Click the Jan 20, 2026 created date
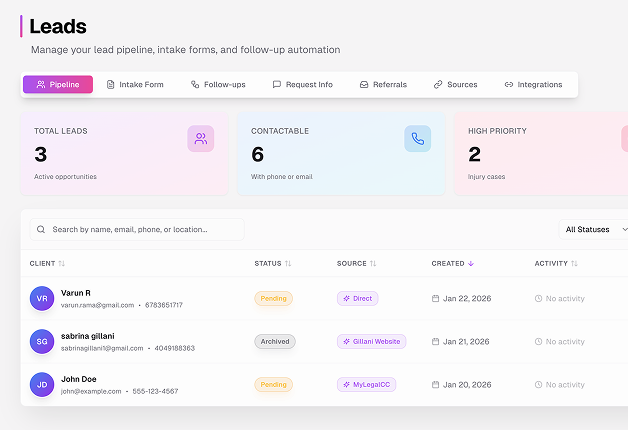The image size is (628, 430). point(467,385)
